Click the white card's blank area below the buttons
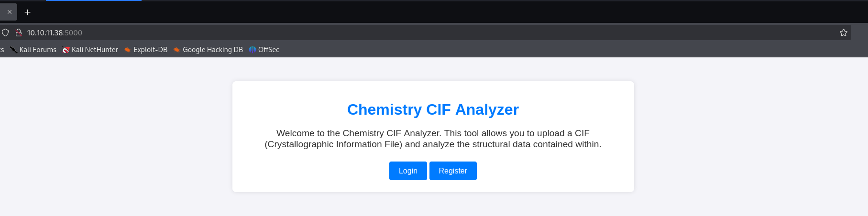The image size is (868, 216). pos(433,186)
